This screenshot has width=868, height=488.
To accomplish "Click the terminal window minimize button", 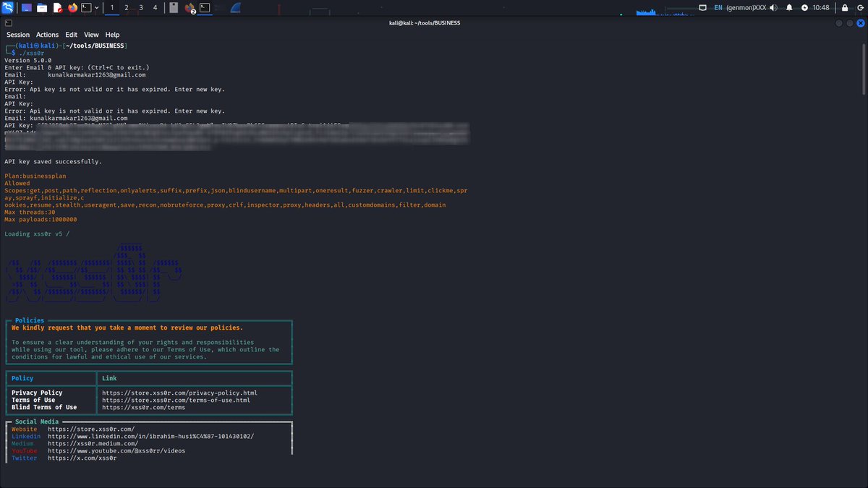I will pyautogui.click(x=839, y=22).
